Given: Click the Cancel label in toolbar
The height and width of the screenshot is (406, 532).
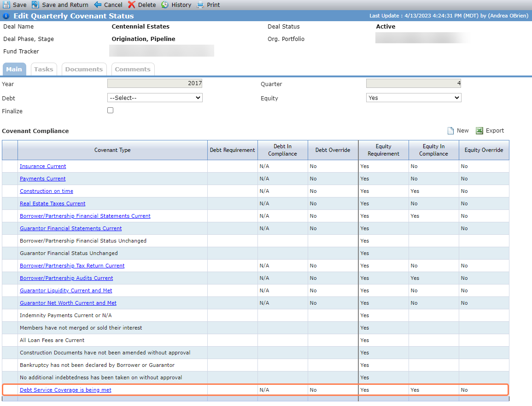Looking at the screenshot, I should click(x=113, y=5).
